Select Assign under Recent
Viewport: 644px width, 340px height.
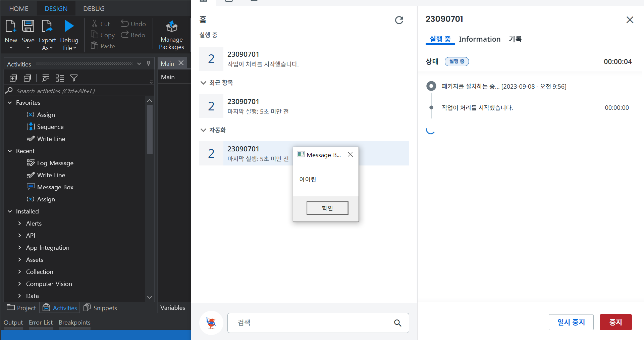point(41,199)
